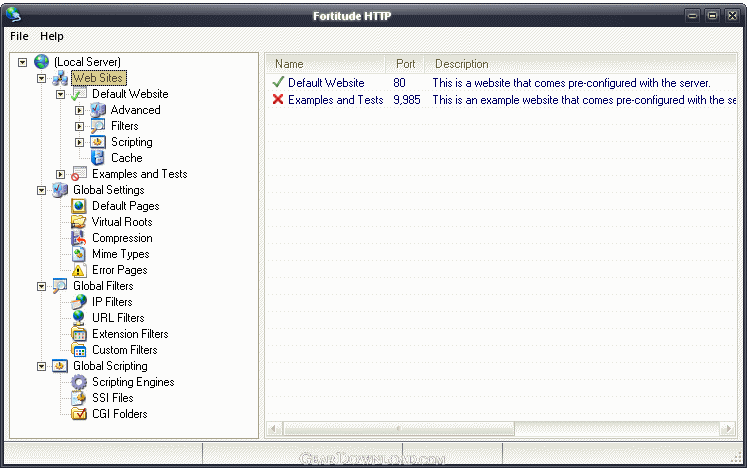Expand the Advanced tree node

[x=80, y=111]
